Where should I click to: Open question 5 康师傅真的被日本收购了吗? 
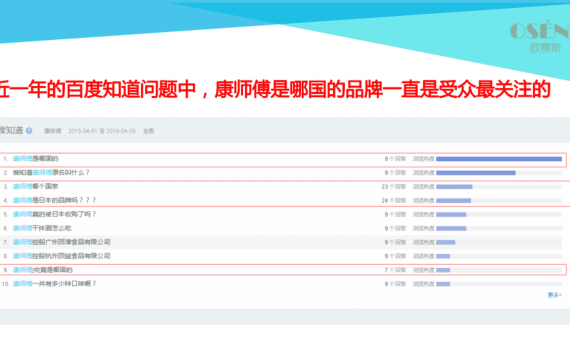coord(55,214)
